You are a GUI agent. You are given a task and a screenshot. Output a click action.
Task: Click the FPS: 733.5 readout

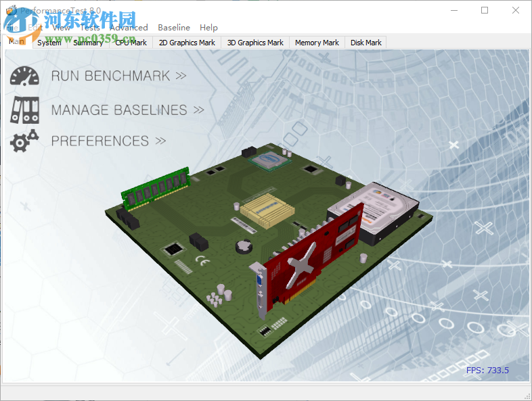(487, 370)
